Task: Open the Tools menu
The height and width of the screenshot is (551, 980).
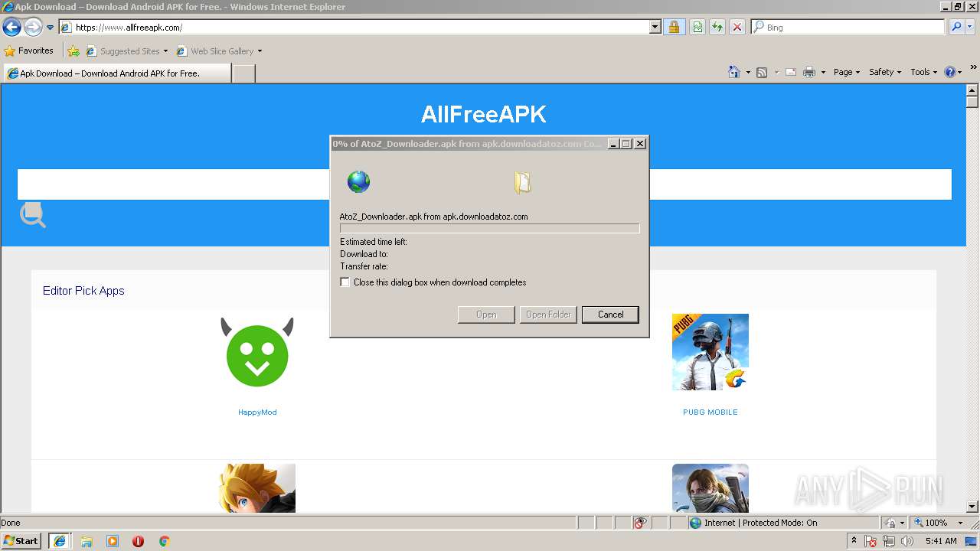Action: [923, 72]
